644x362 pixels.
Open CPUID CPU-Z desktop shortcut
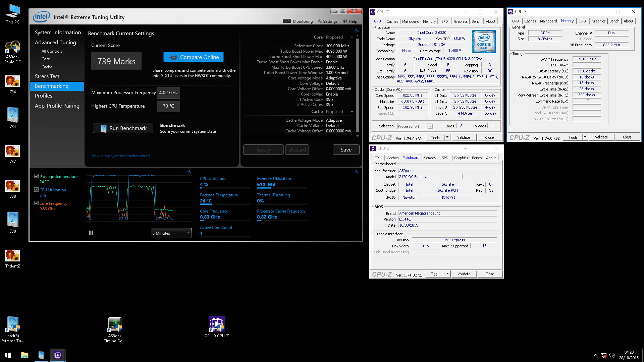coord(217,327)
